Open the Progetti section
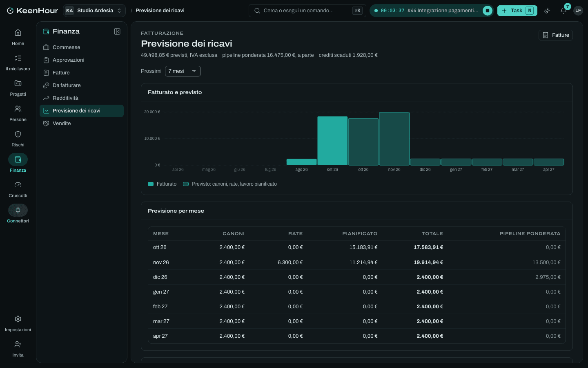588x368 pixels. coord(18,88)
